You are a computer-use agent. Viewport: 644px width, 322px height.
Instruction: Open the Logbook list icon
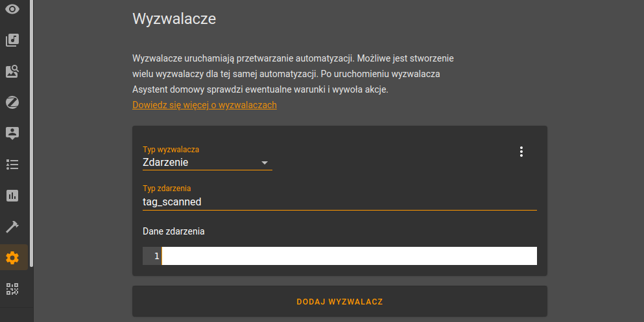12,165
